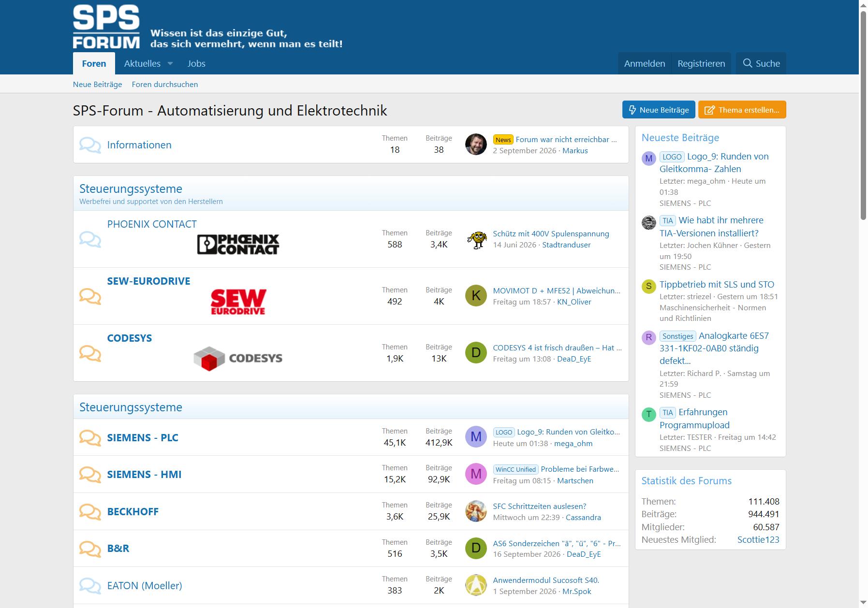The width and height of the screenshot is (868, 608).
Task: Click the Informationen forum speech-bubble icon
Action: [x=90, y=145]
